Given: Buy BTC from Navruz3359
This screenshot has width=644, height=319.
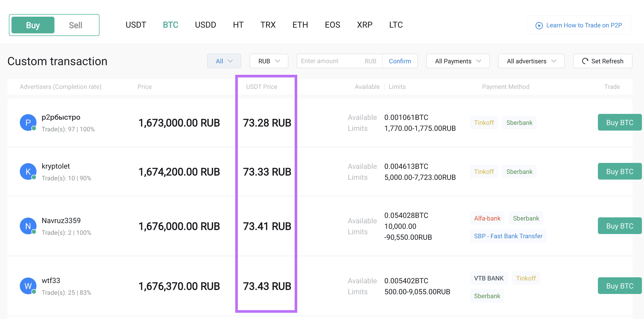Looking at the screenshot, I should [620, 226].
